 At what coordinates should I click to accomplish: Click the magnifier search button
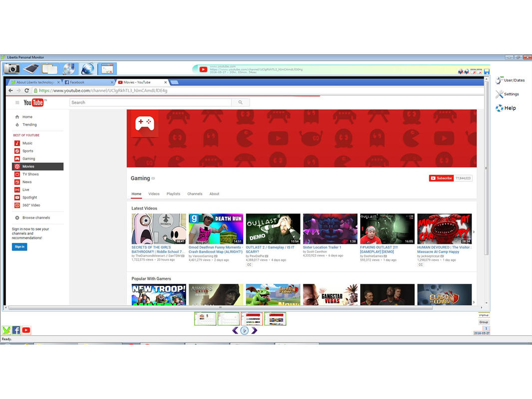click(x=241, y=102)
